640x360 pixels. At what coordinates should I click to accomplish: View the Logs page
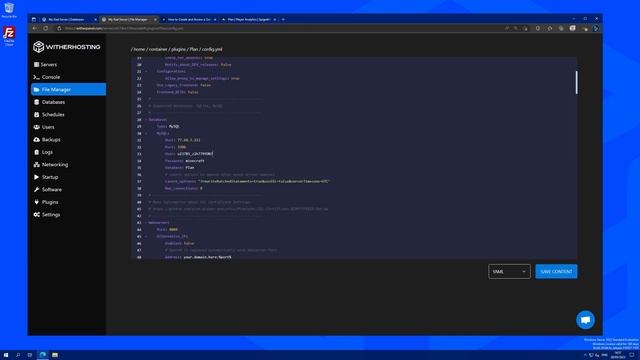pyautogui.click(x=68, y=152)
